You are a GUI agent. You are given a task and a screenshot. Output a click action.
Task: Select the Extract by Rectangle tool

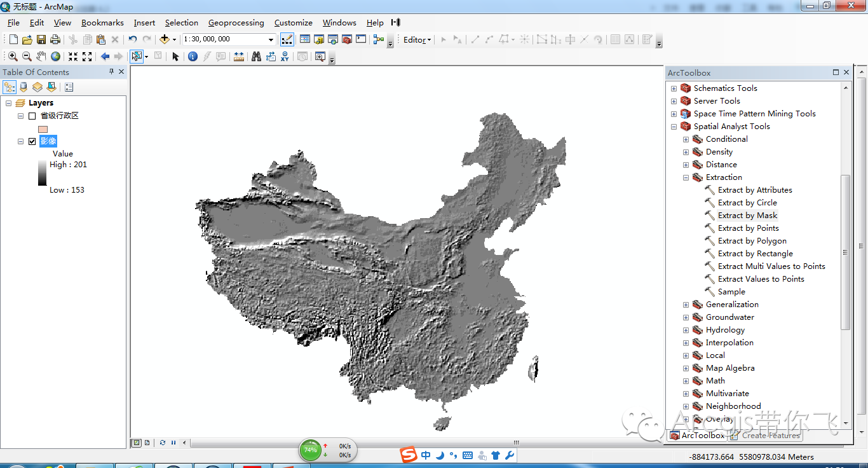point(756,254)
